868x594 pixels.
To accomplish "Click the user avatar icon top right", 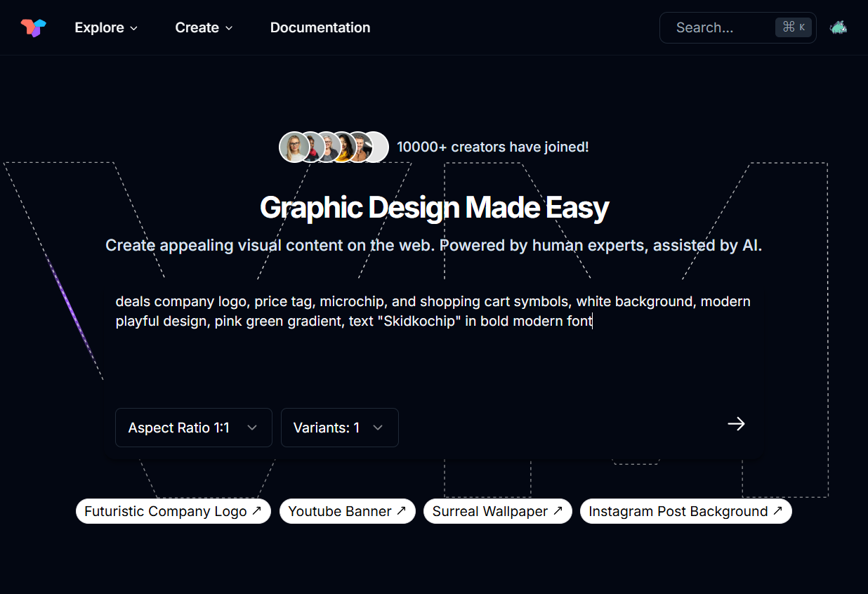I will point(838,27).
